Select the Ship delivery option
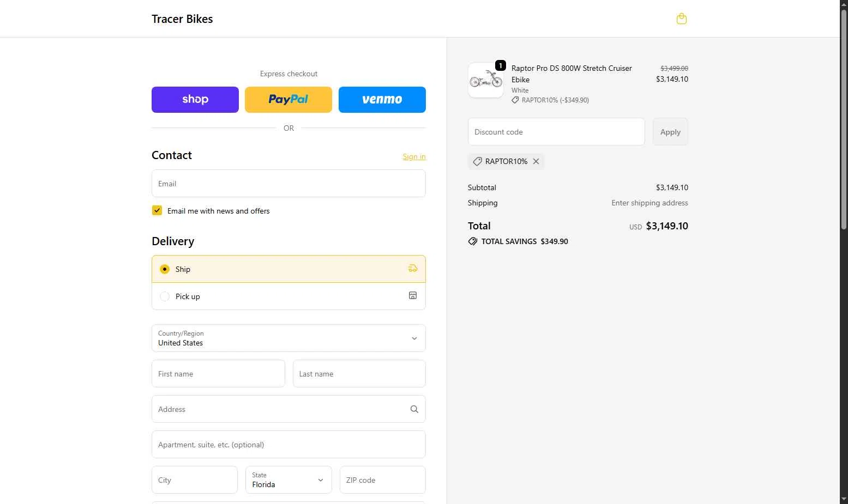 click(288, 269)
